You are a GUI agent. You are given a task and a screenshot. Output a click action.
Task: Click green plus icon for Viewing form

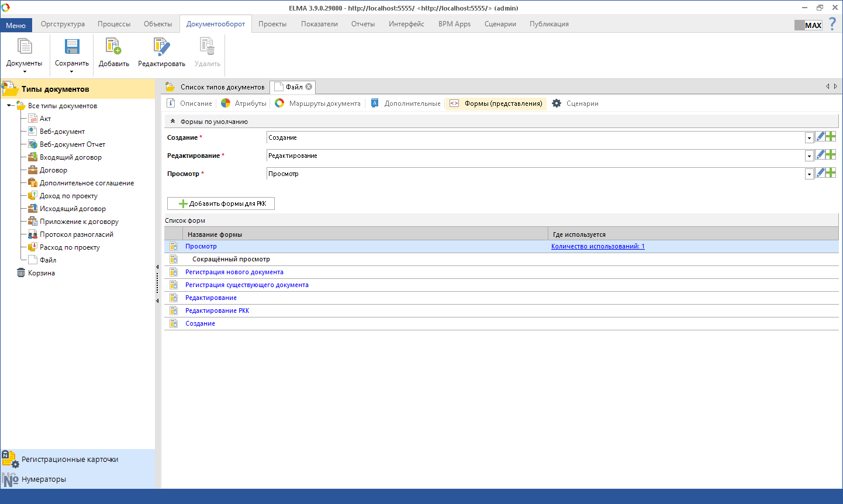pos(831,173)
